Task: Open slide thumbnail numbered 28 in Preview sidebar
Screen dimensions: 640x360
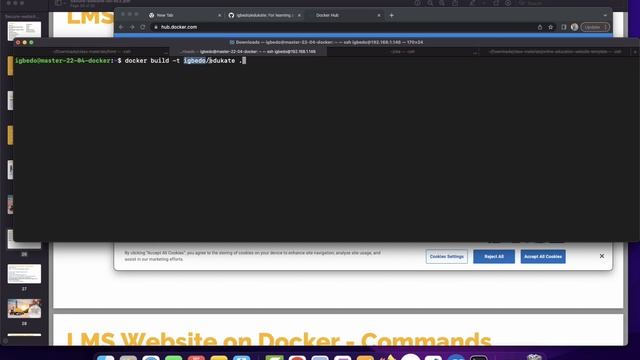Action: click(x=24, y=309)
